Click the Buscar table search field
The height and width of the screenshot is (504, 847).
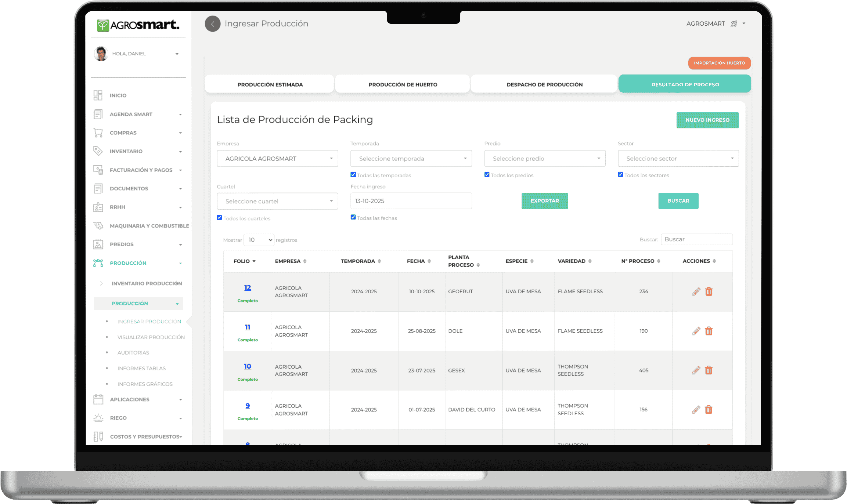click(696, 239)
